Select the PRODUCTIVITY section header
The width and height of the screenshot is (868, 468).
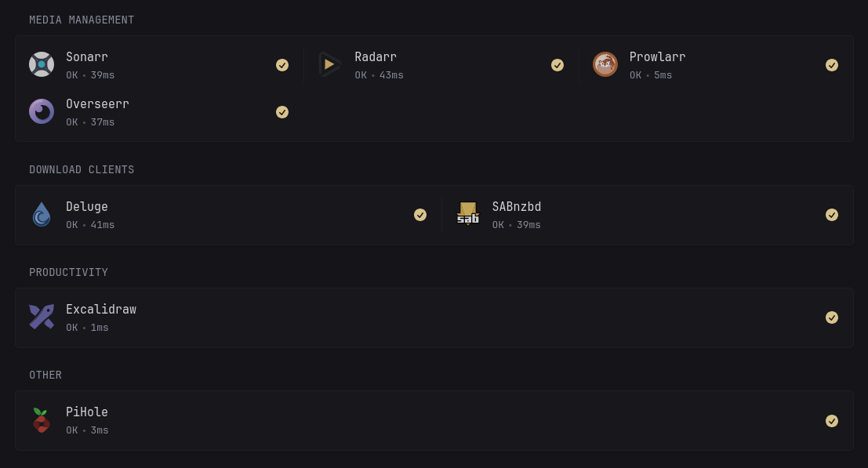(x=68, y=272)
